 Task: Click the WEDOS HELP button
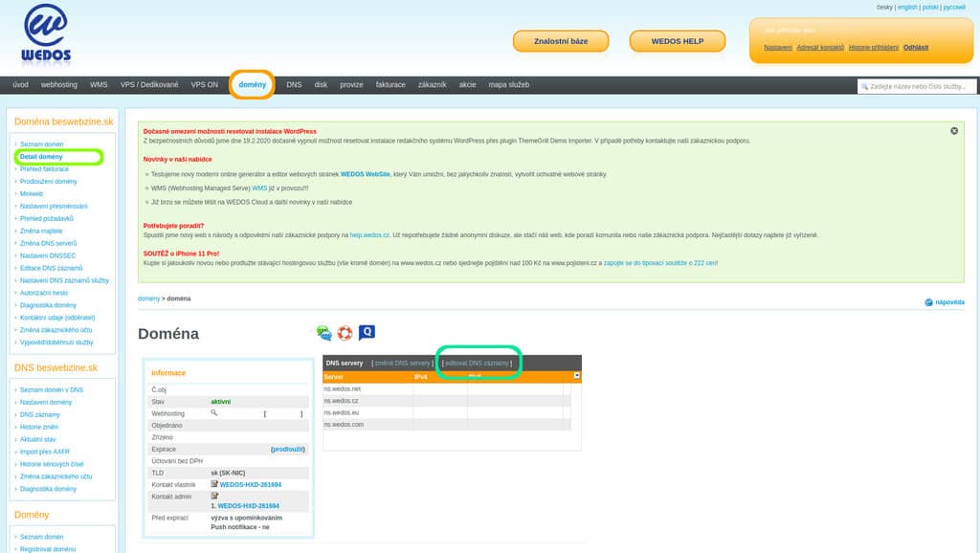(678, 41)
